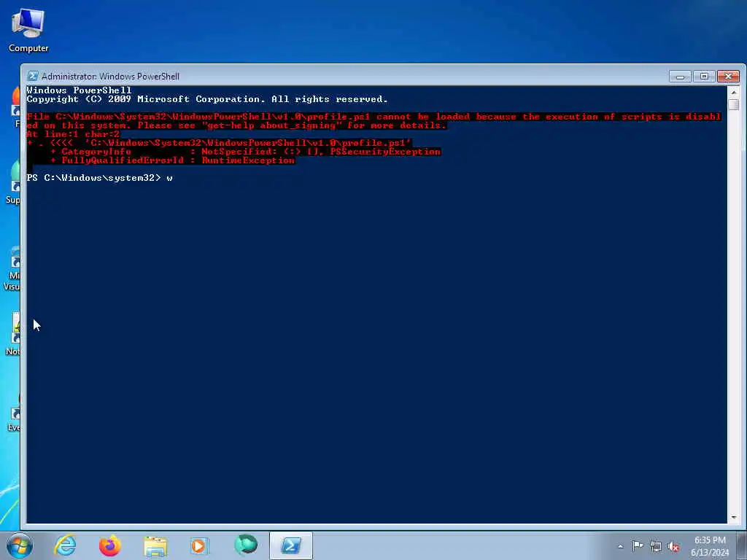Click the 'At line:1 char:2' error text
Viewport: 747px width, 560px height.
coord(73,134)
